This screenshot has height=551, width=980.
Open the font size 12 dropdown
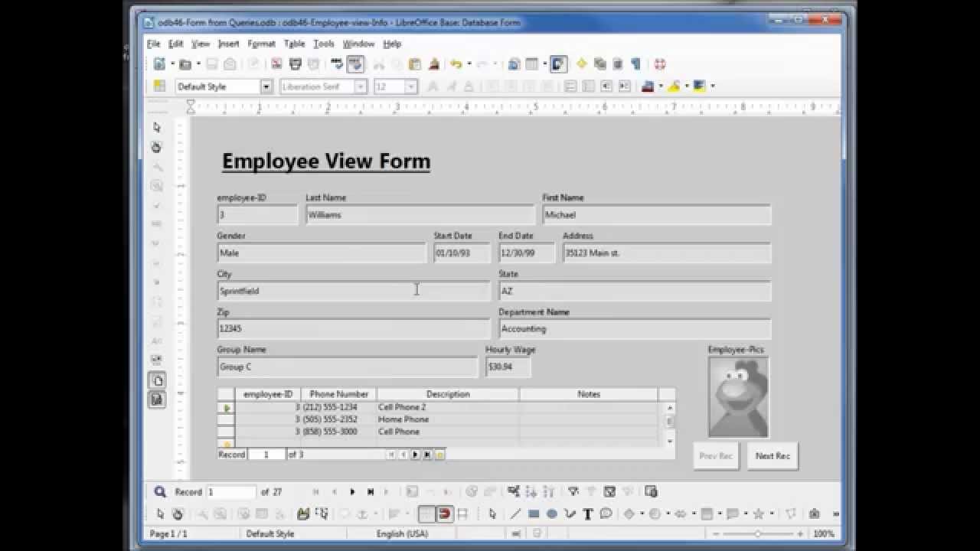[x=411, y=86]
